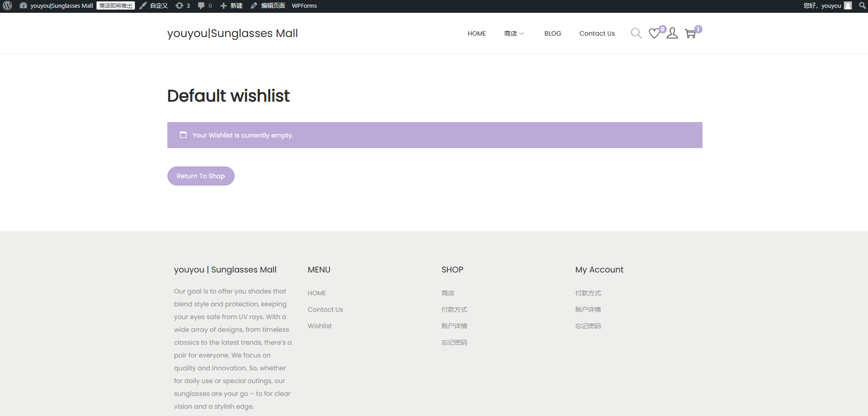Open the user account icon
868x416 pixels.
672,33
